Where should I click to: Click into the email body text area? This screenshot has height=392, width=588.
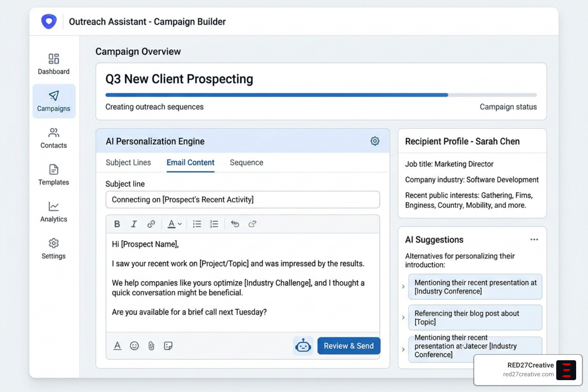click(x=243, y=282)
